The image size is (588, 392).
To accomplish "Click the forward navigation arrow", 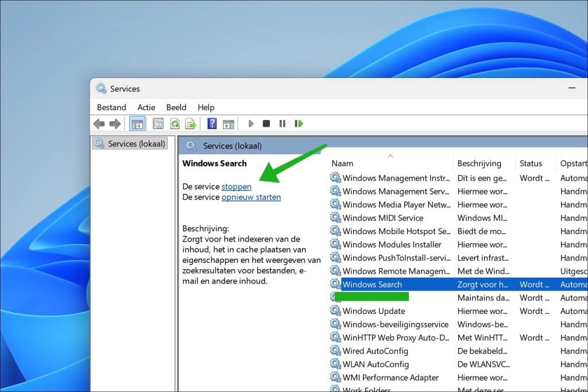I will pyautogui.click(x=114, y=123).
